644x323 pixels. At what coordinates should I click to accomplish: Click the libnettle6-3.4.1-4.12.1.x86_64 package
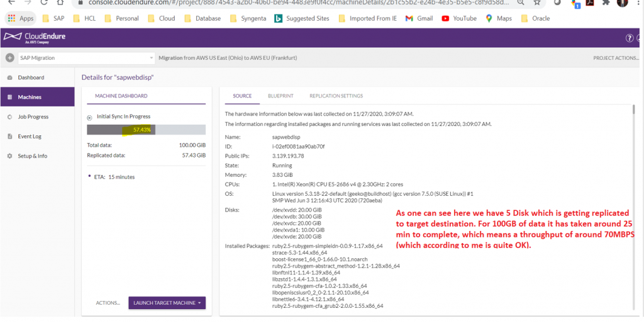tap(308, 299)
